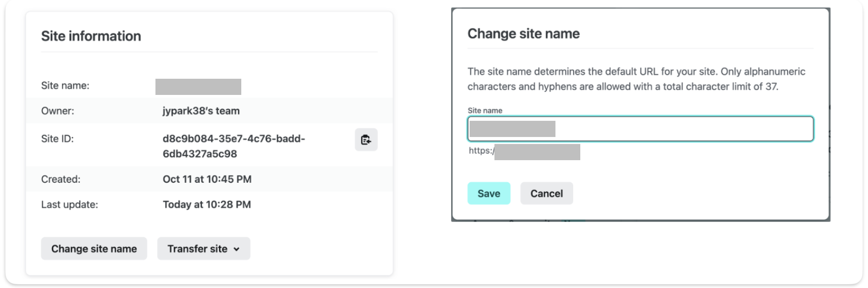Image resolution: width=868 pixels, height=288 pixels.
Task: Click the Site information heading
Action: coord(91,36)
